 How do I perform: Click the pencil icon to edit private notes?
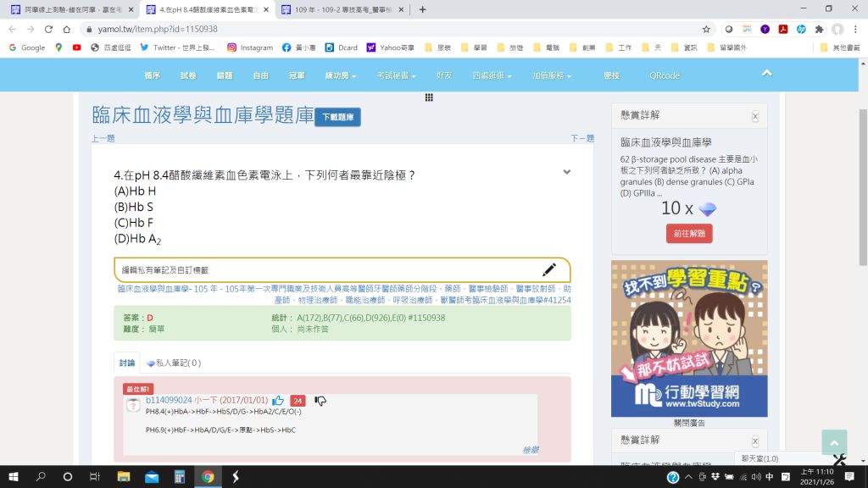(x=550, y=269)
